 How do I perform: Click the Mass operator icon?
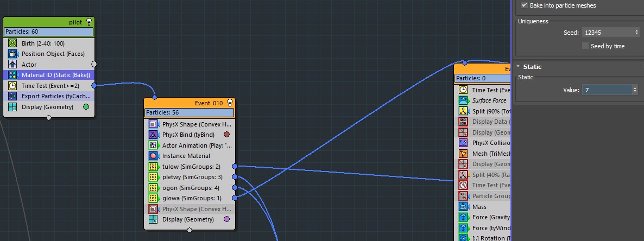(x=463, y=207)
